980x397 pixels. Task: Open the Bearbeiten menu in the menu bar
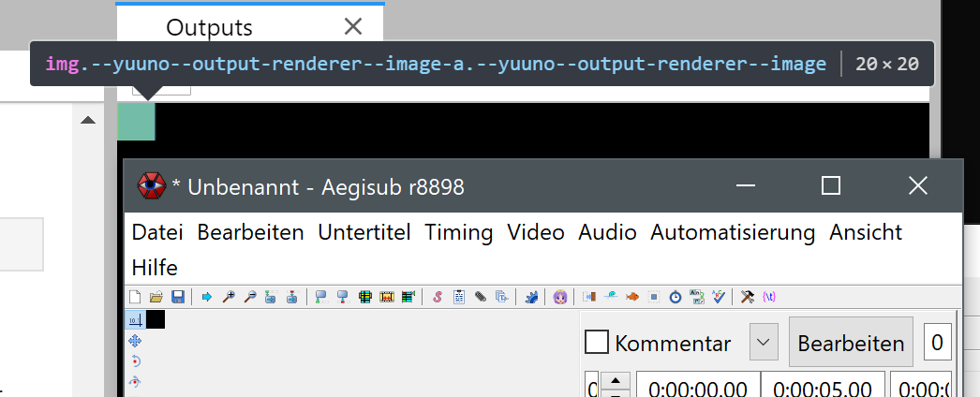tap(251, 232)
